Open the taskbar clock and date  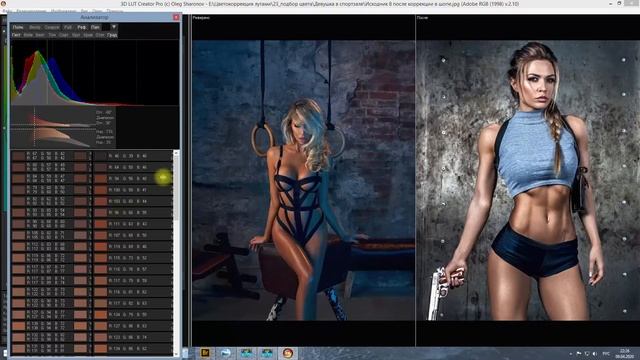[x=624, y=353]
